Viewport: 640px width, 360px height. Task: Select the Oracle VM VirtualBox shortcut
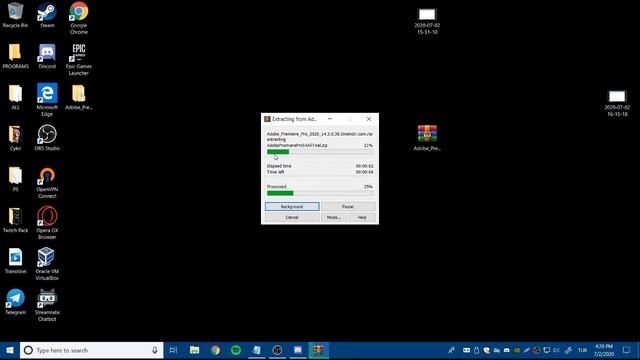point(47,264)
